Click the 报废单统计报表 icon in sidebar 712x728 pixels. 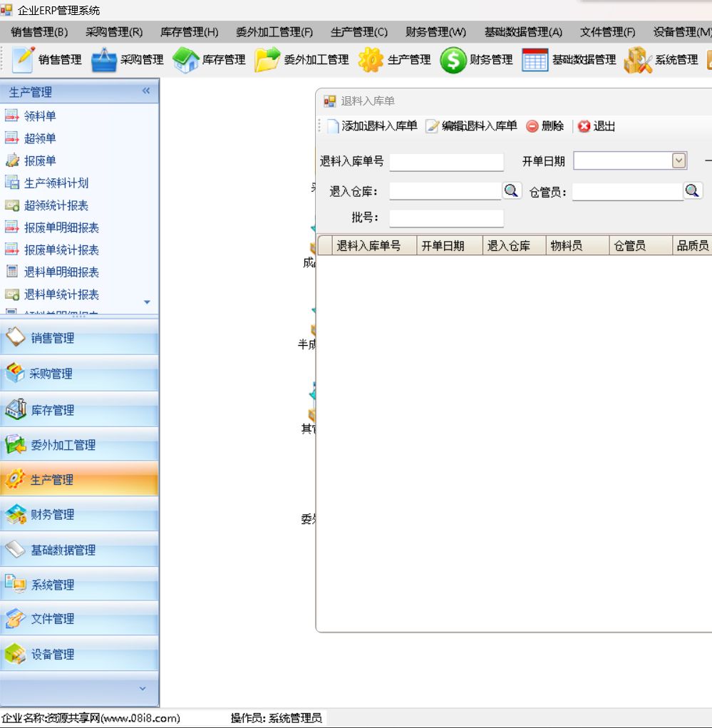click(11, 250)
